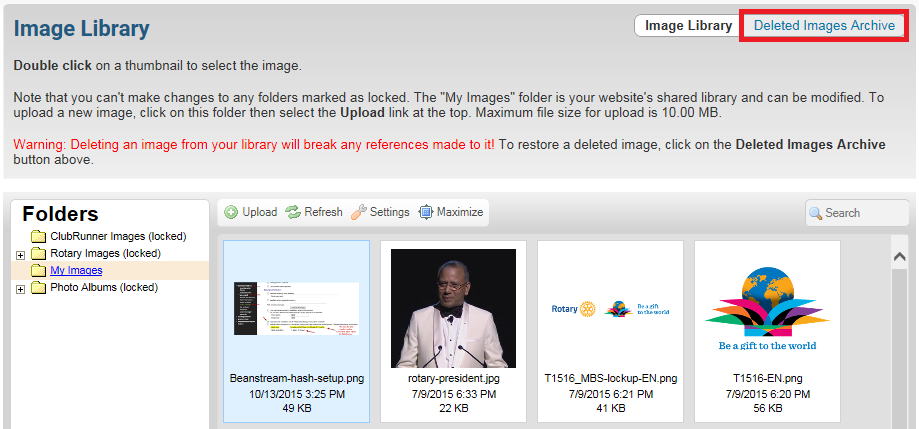Open the Deleted Images Archive tab
The width and height of the screenshot is (919, 429).
(824, 26)
